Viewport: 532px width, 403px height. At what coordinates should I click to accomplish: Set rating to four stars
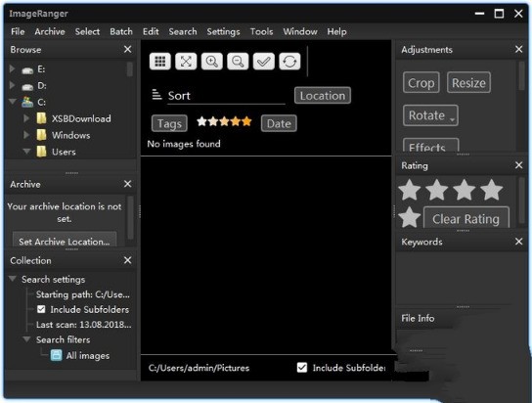click(491, 190)
